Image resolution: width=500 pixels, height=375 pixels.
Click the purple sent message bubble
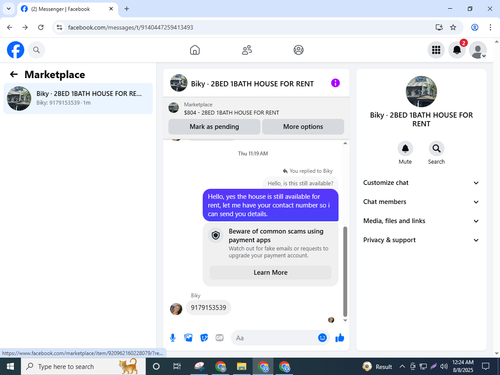pyautogui.click(x=270, y=205)
